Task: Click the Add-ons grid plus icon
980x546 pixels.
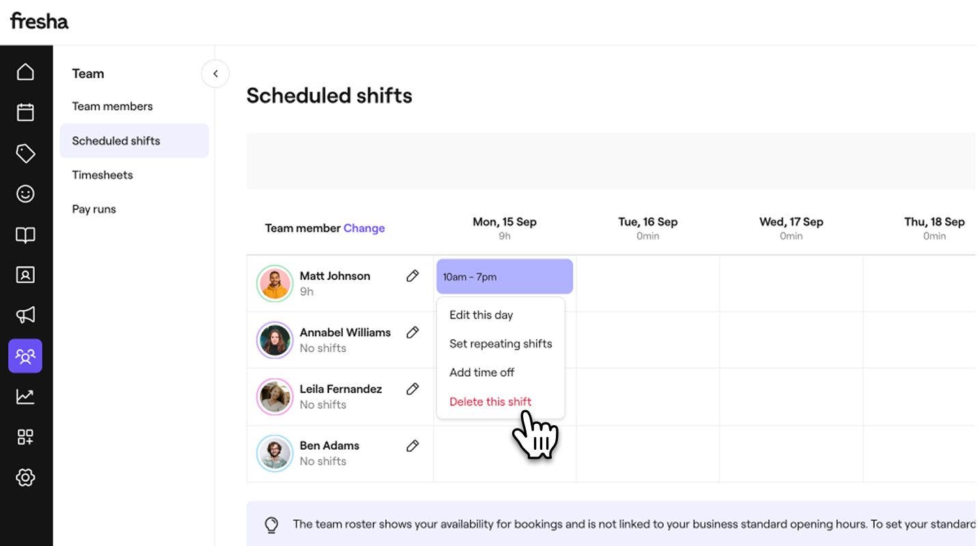Action: click(25, 437)
